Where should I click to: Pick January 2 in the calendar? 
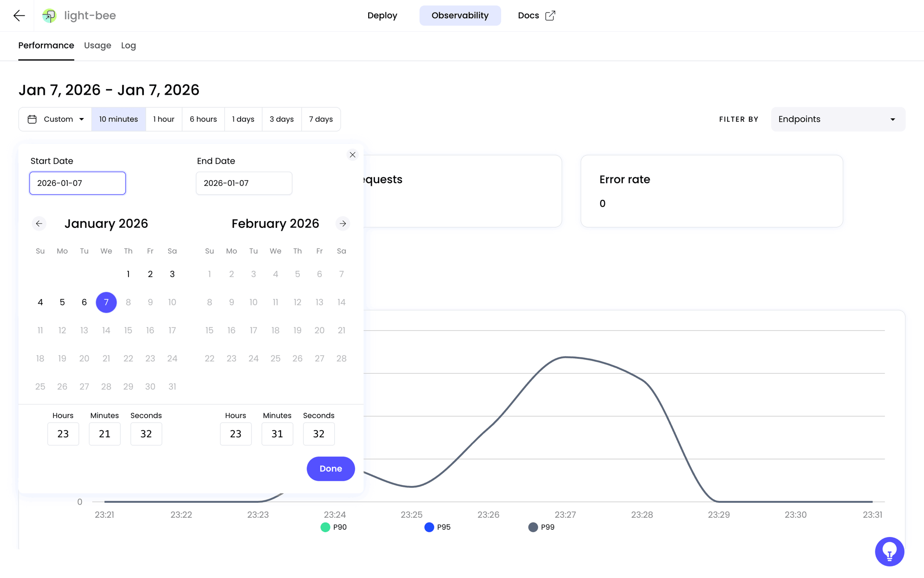(x=150, y=274)
